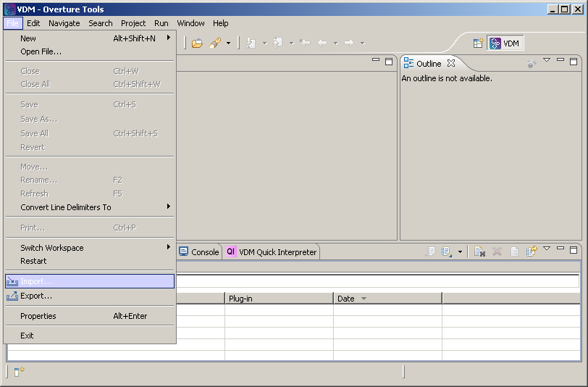
Task: Click the Open Perspective icon
Action: point(478,43)
